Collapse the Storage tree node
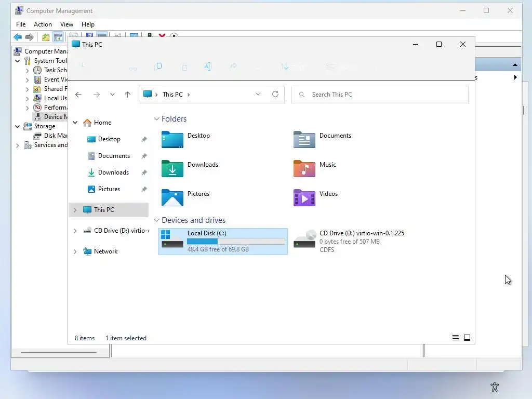532x399 pixels. (17, 126)
